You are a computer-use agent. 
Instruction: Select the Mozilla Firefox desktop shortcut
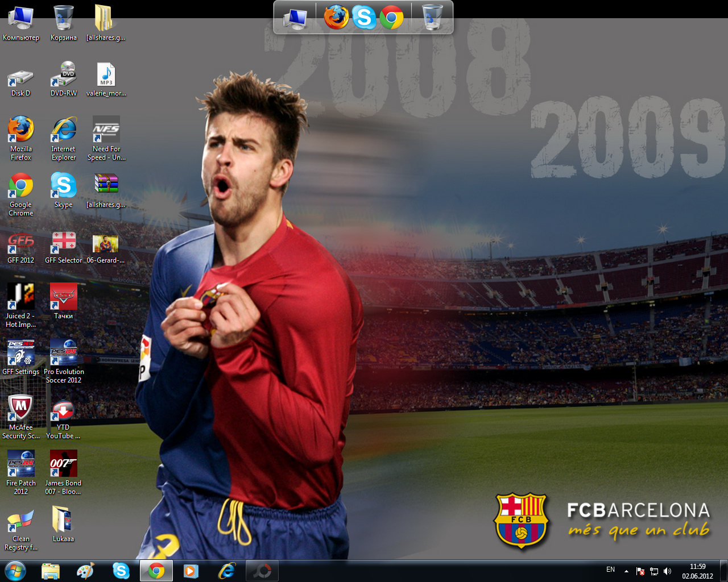click(x=21, y=139)
